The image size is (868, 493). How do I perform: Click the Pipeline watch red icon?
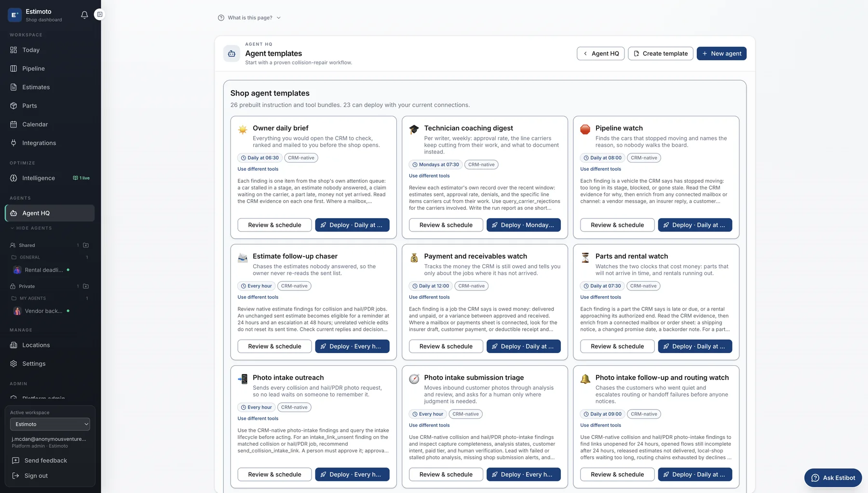coord(585,129)
